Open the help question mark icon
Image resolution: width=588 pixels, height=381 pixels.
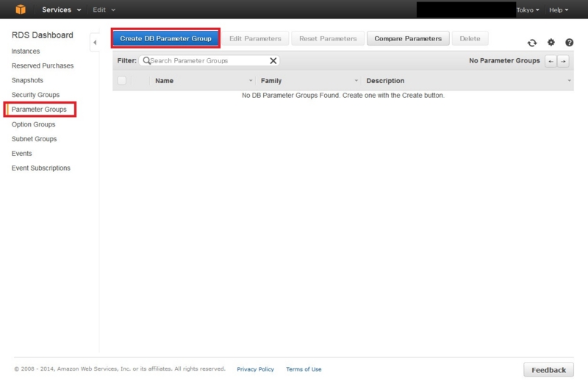[x=569, y=43]
